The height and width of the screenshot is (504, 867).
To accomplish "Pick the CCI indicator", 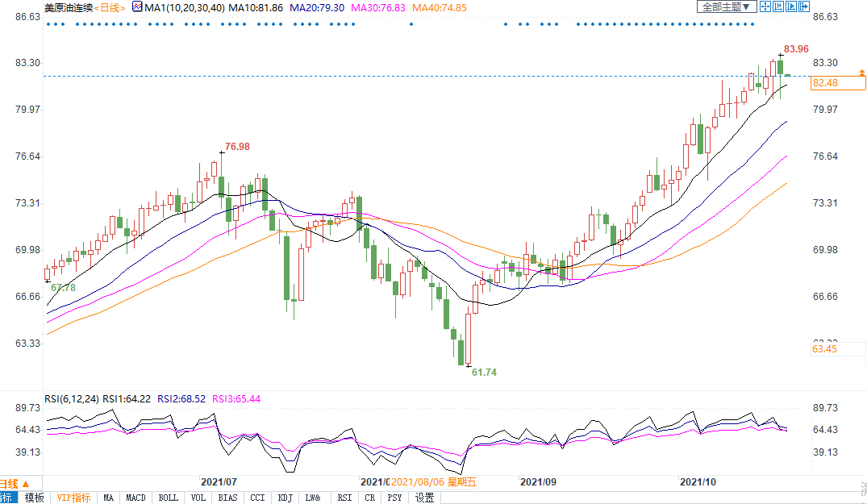I will (x=257, y=498).
